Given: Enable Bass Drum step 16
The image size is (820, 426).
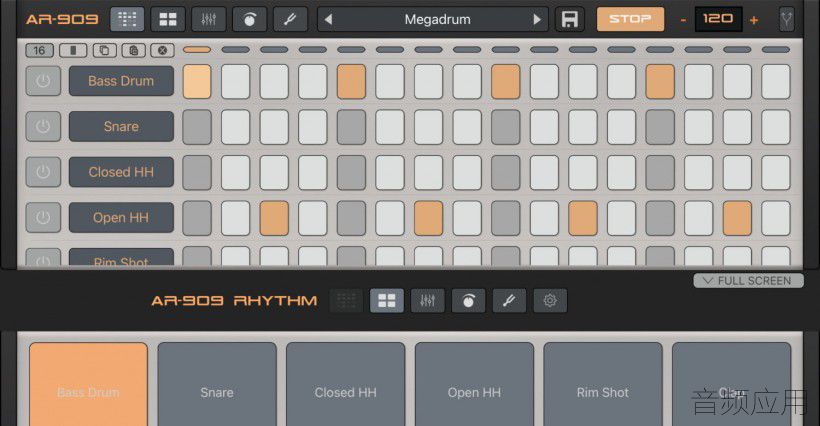Looking at the screenshot, I should point(776,82).
